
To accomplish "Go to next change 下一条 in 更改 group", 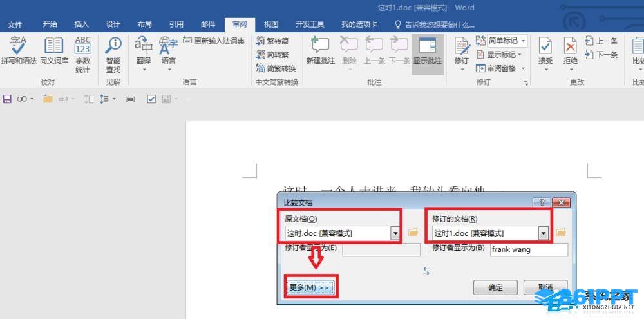I will (601, 54).
